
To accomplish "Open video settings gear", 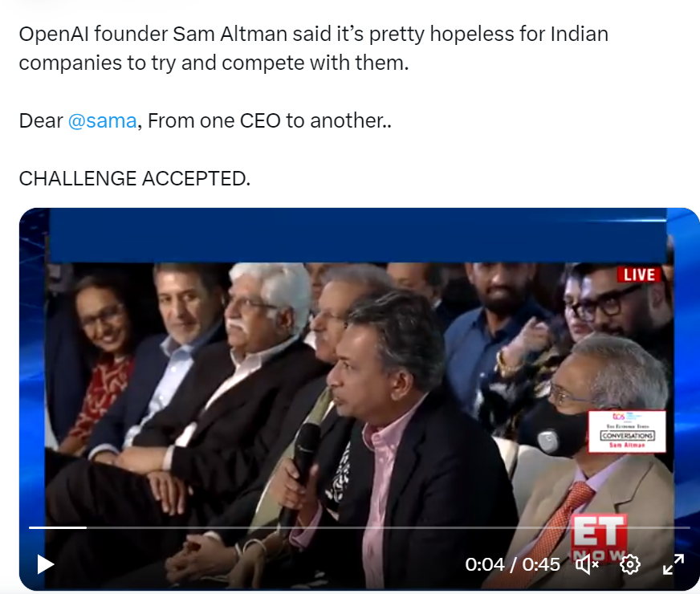I will pos(630,564).
